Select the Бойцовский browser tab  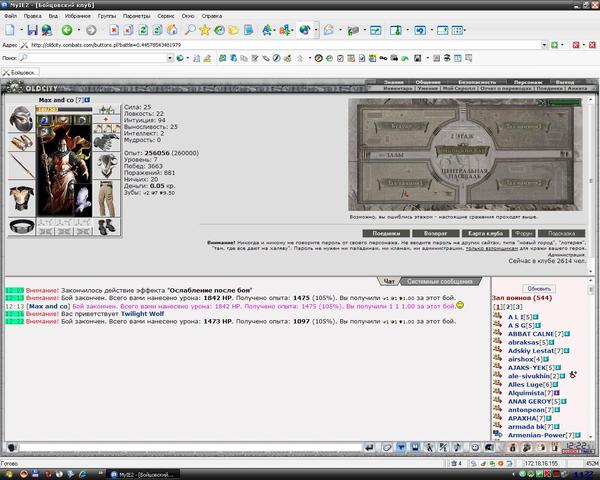[x=20, y=72]
